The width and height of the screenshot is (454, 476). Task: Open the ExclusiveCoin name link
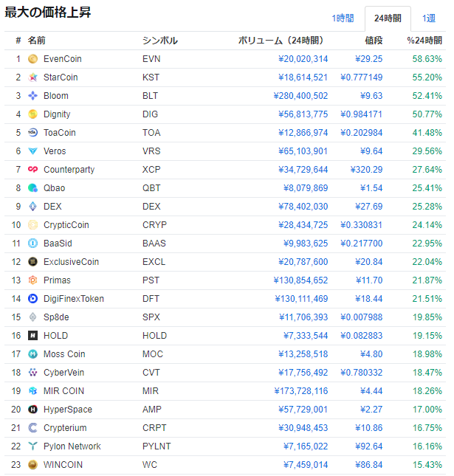(71, 262)
